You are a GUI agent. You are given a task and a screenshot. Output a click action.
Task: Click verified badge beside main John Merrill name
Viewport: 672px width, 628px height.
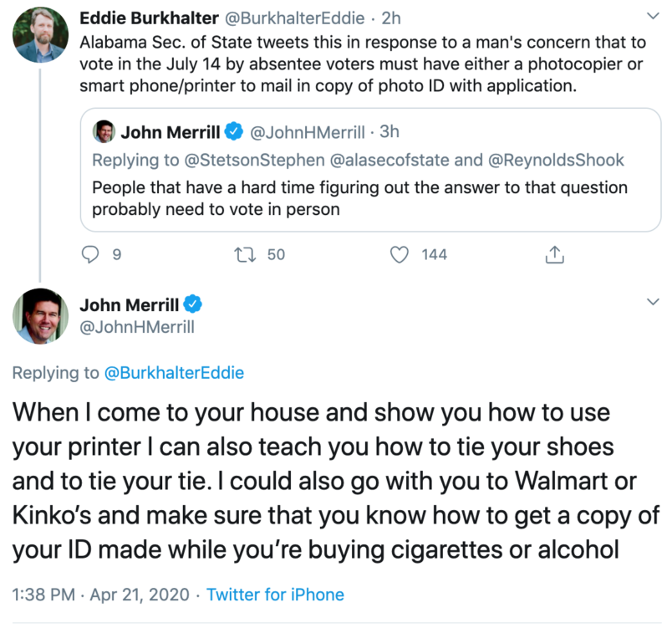click(x=193, y=304)
